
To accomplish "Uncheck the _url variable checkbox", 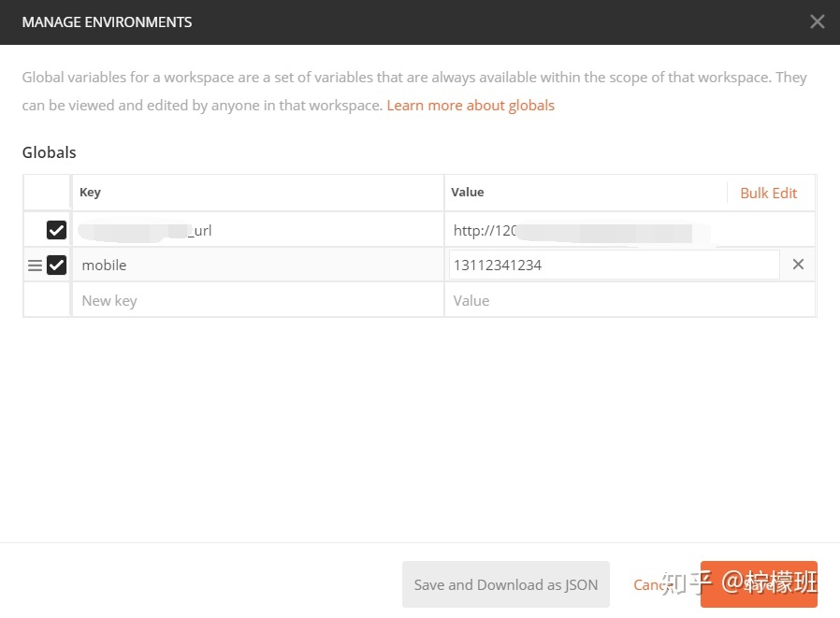I will [56, 230].
